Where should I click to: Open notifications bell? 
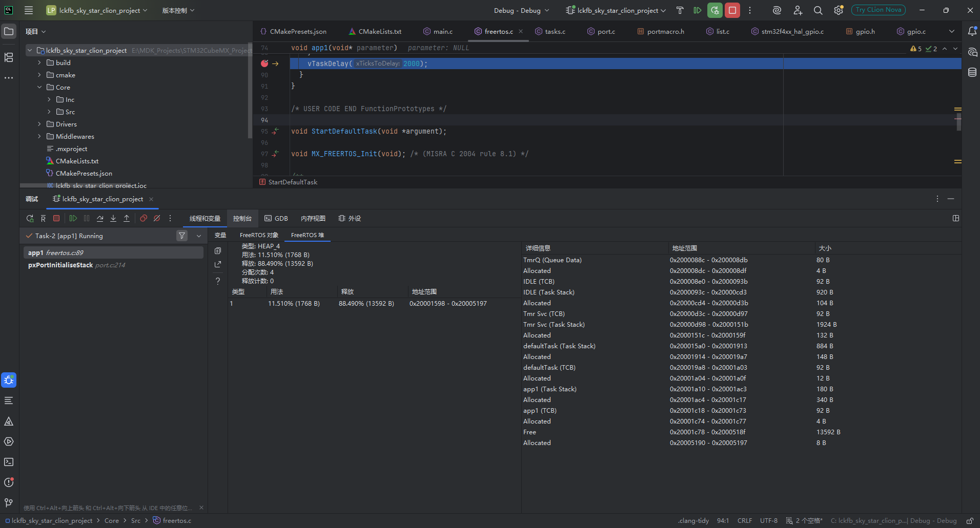click(972, 31)
